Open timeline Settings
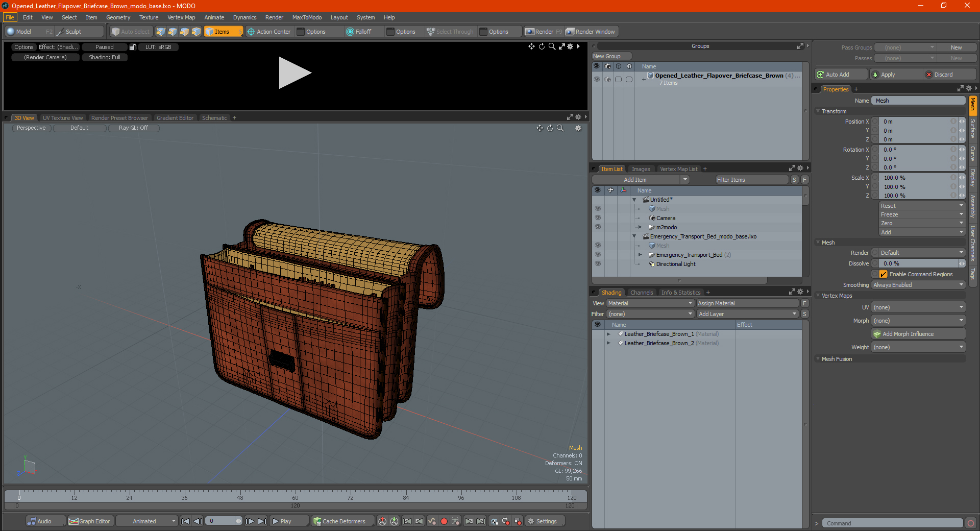Image resolution: width=980 pixels, height=531 pixels. 544,521
